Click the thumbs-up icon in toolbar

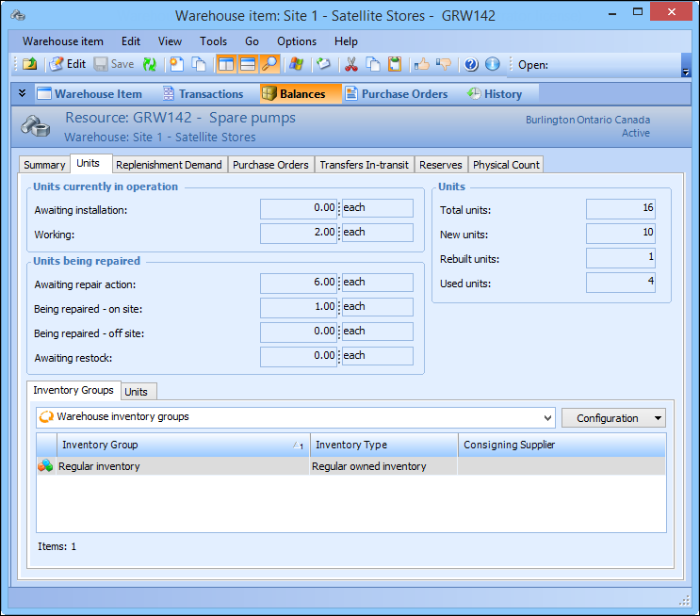[421, 64]
